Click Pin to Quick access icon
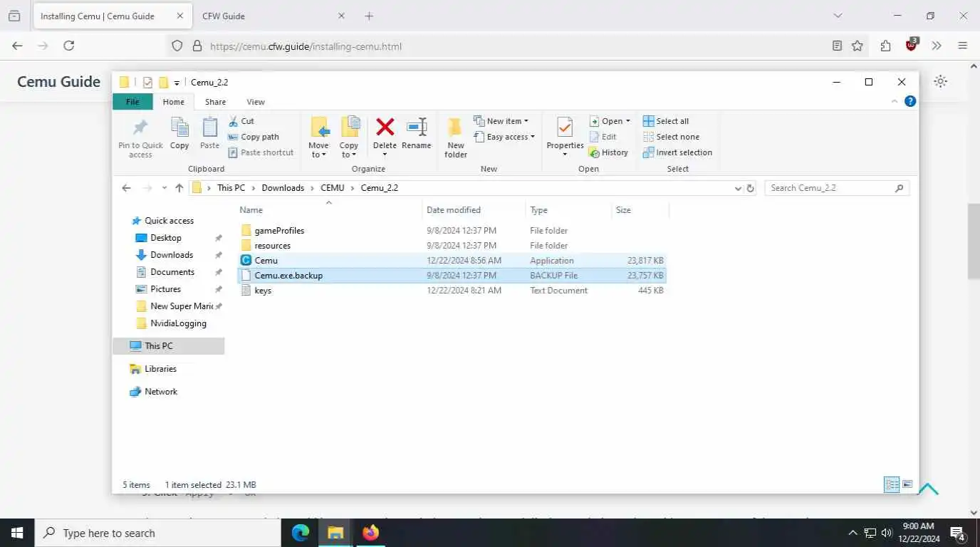Viewport: 980px width, 547px height. (140, 137)
